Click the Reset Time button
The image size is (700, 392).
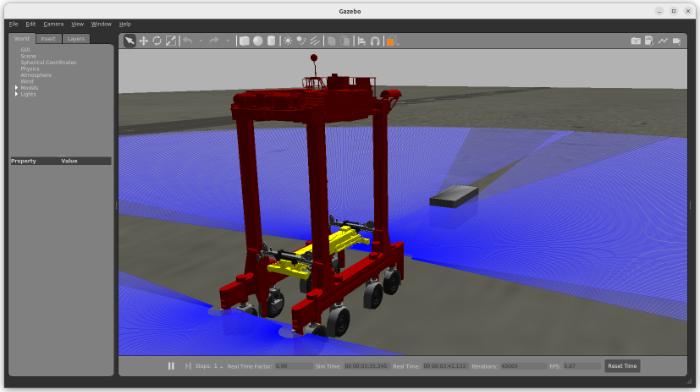click(622, 366)
